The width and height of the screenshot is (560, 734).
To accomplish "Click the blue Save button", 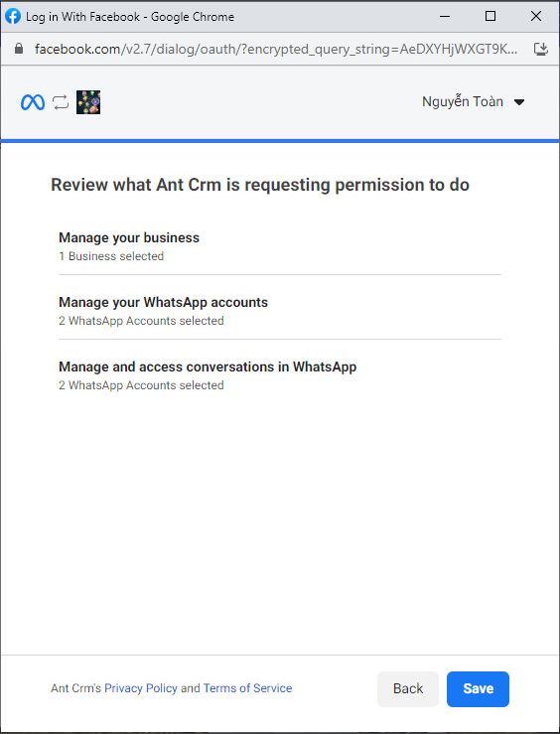I will coord(478,689).
